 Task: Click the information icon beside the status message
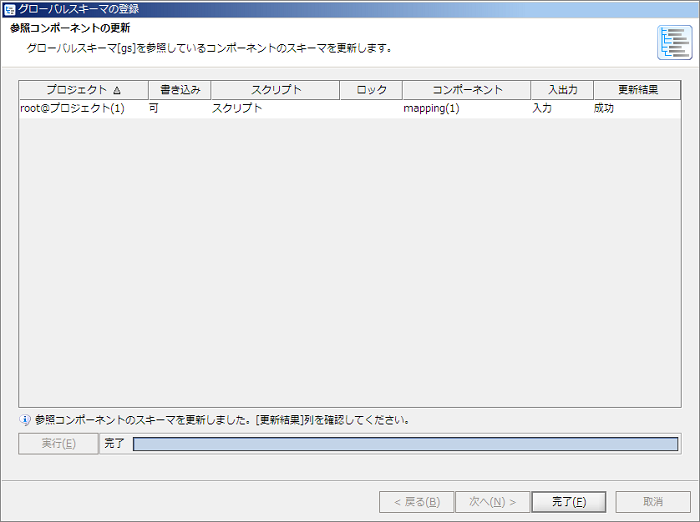[x=25, y=420]
